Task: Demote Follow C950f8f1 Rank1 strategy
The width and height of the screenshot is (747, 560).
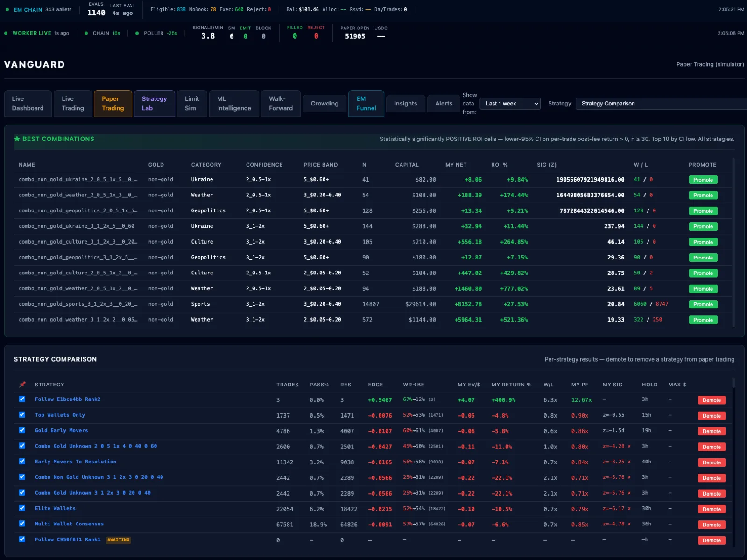Action: 712,540
